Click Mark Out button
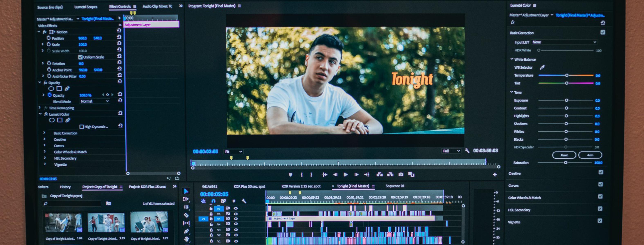The image size is (644, 245). tap(311, 175)
